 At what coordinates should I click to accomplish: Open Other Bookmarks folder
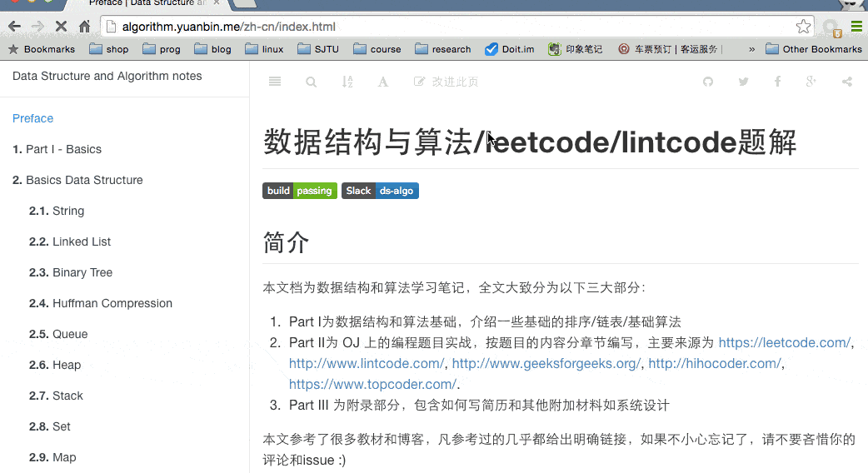click(x=814, y=49)
